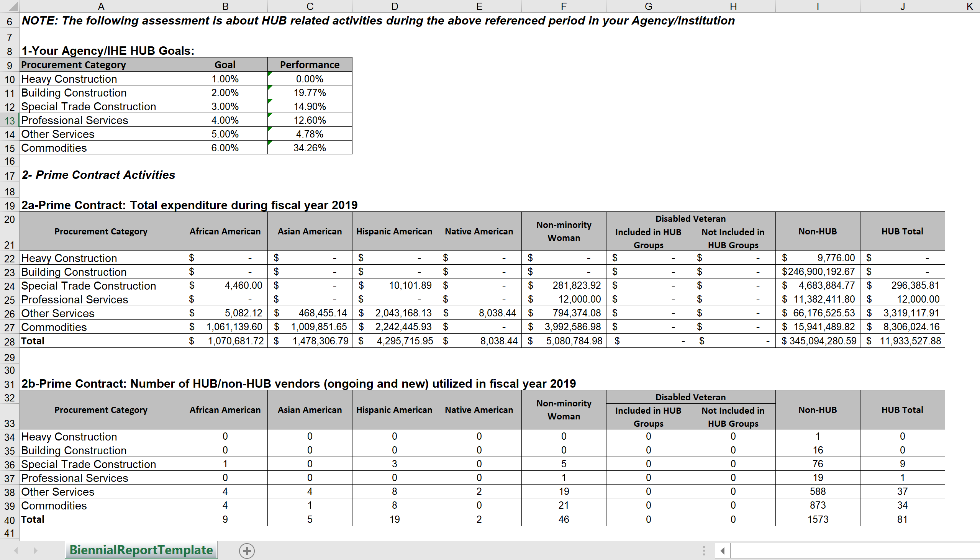This screenshot has width=980, height=560.
Task: Select row 40 header
Action: point(10,520)
